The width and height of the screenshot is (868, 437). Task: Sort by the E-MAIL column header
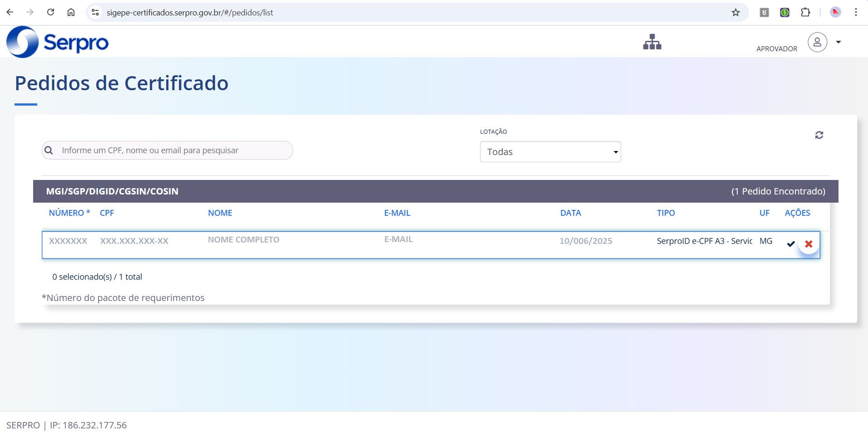point(397,213)
